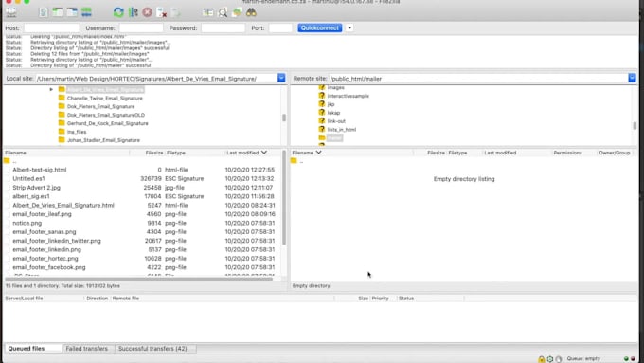Viewport: 644px width, 363px height.
Task: Select Untitled.es1 file
Action: click(x=28, y=178)
